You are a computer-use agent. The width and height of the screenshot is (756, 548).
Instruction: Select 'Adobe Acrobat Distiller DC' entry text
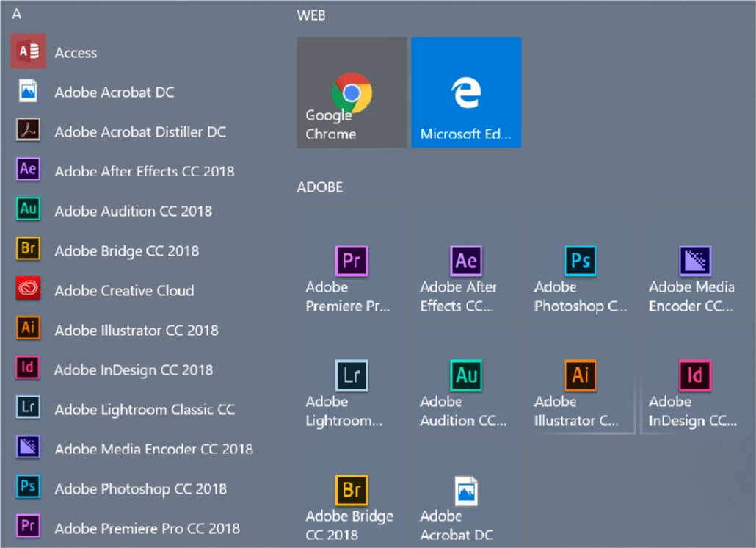click(140, 131)
